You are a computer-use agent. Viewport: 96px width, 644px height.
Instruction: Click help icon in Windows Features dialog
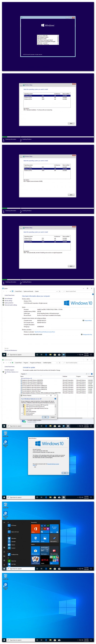55,399
